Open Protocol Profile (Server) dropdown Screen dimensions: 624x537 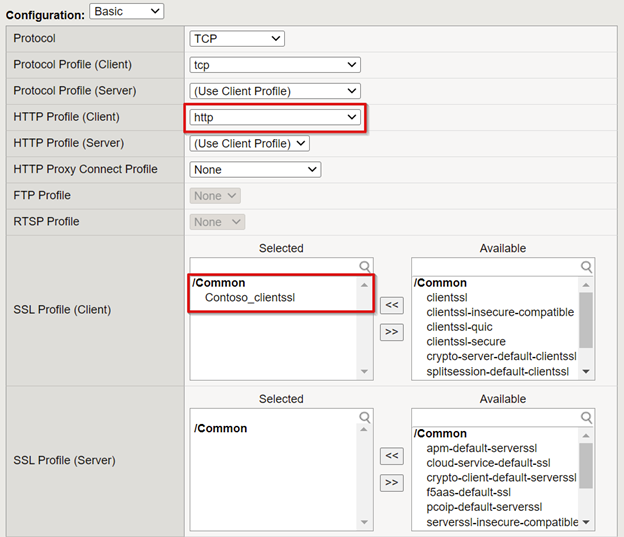275,91
